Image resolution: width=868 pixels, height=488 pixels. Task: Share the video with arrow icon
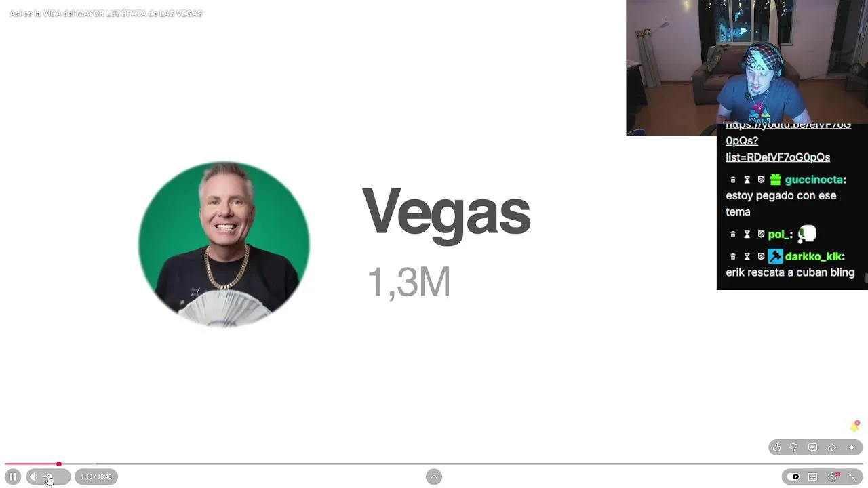832,447
